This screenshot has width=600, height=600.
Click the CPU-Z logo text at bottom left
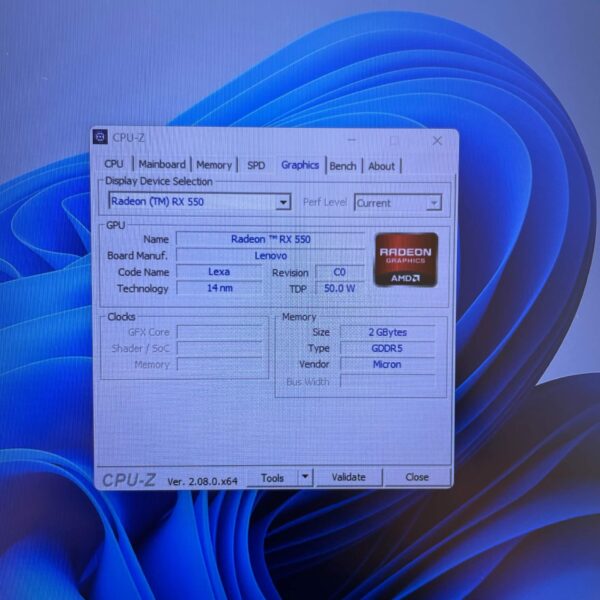129,480
